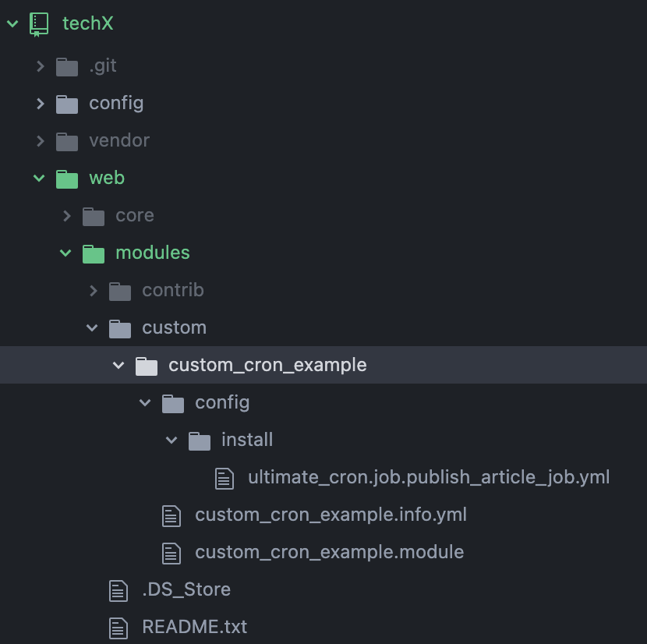Click the vendor folder icon

coord(67,142)
